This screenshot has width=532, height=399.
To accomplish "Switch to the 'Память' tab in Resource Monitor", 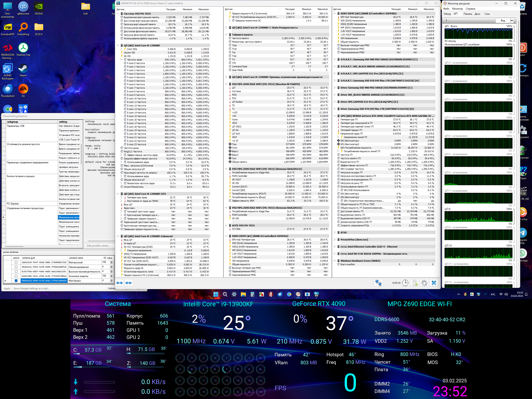I will [468, 14].
